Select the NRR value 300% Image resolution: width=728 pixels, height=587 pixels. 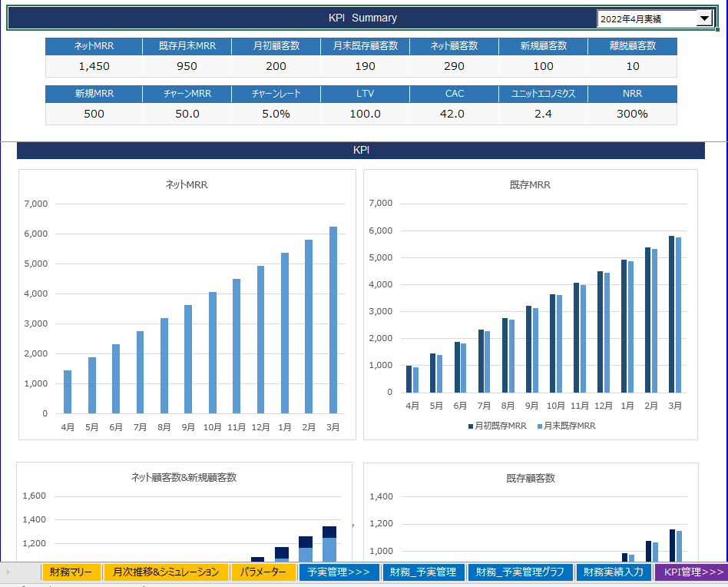632,114
